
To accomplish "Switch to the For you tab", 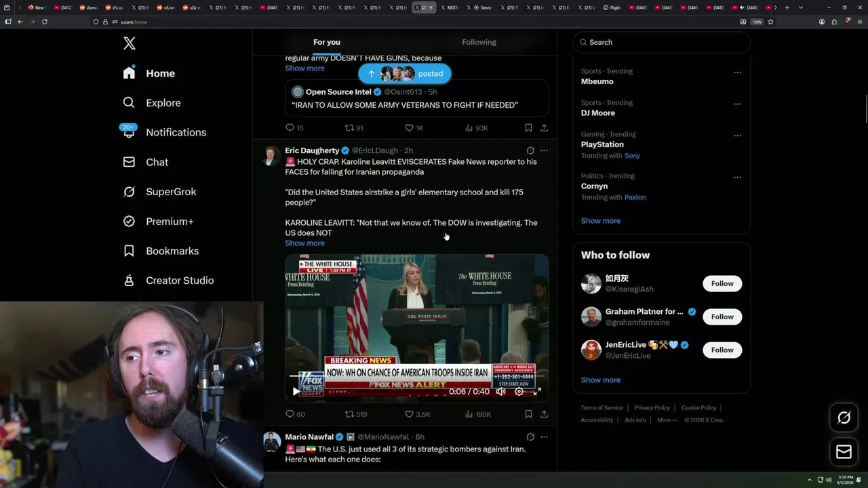I will pos(327,42).
